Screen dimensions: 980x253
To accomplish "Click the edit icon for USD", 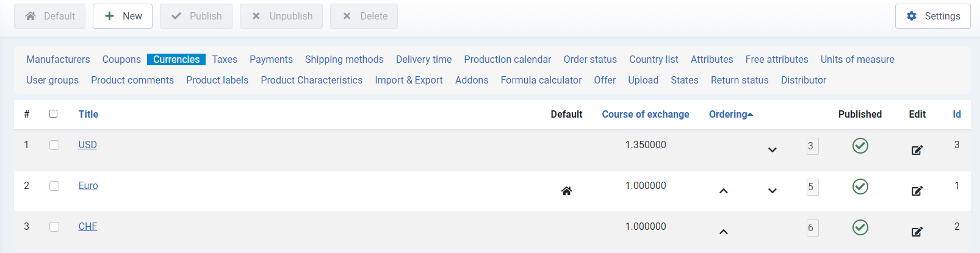I will tap(917, 150).
